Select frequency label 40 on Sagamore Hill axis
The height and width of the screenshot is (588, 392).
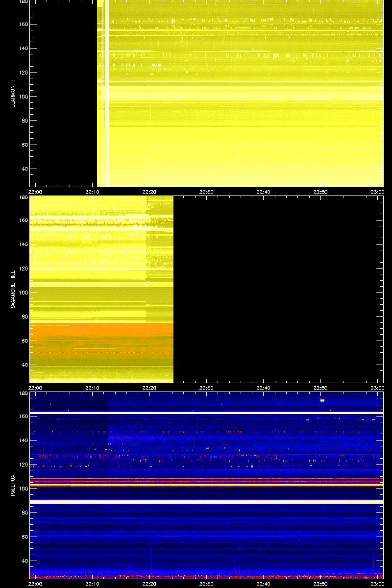click(x=24, y=365)
